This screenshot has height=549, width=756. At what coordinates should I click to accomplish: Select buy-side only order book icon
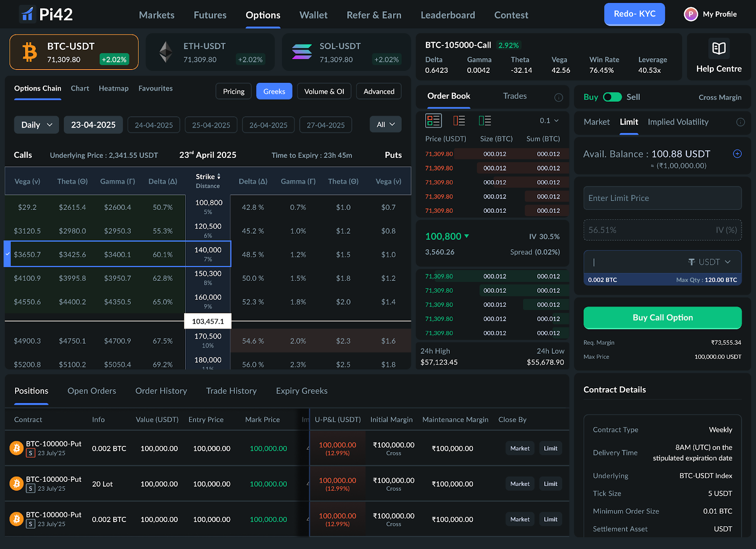[485, 121]
